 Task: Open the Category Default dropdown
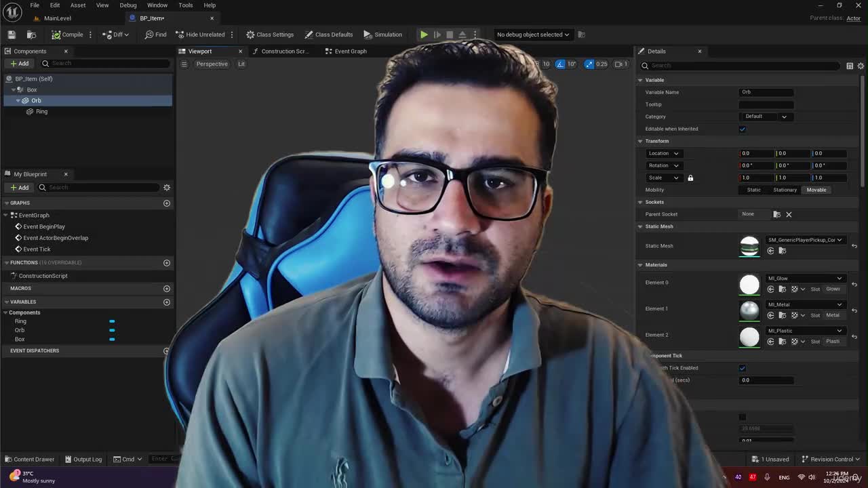click(x=766, y=117)
